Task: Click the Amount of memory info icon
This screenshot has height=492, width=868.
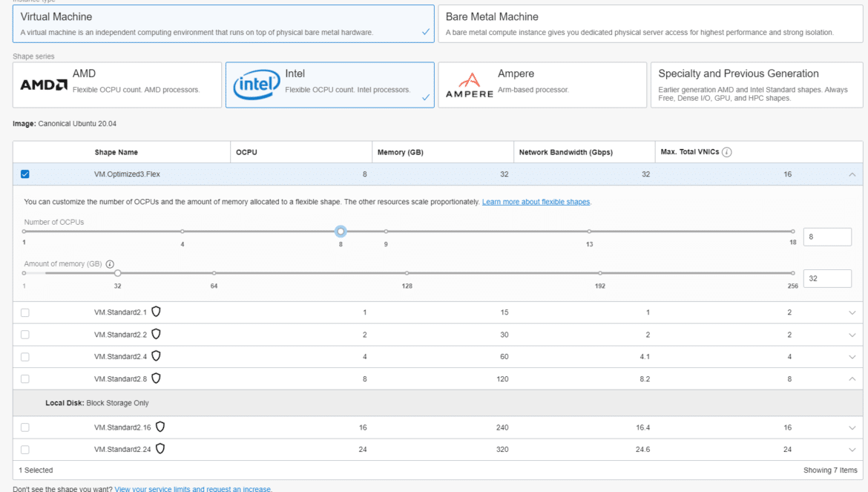Action: 110,264
